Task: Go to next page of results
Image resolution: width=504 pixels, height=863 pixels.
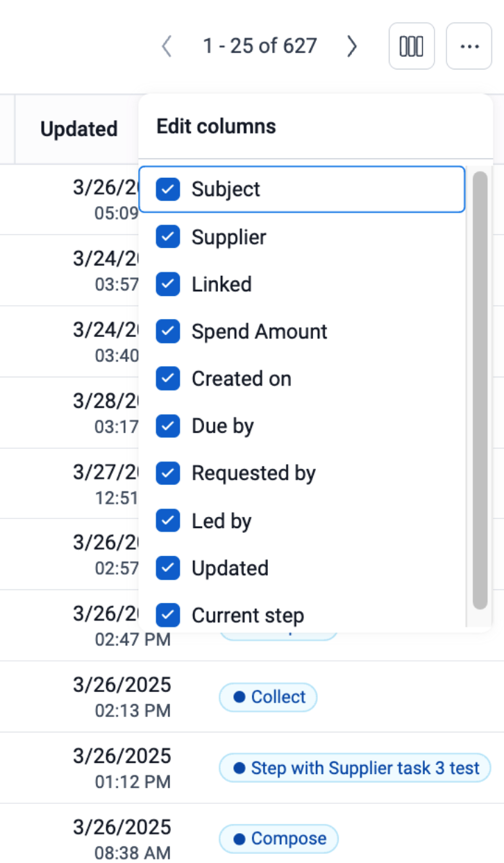Action: pos(352,47)
